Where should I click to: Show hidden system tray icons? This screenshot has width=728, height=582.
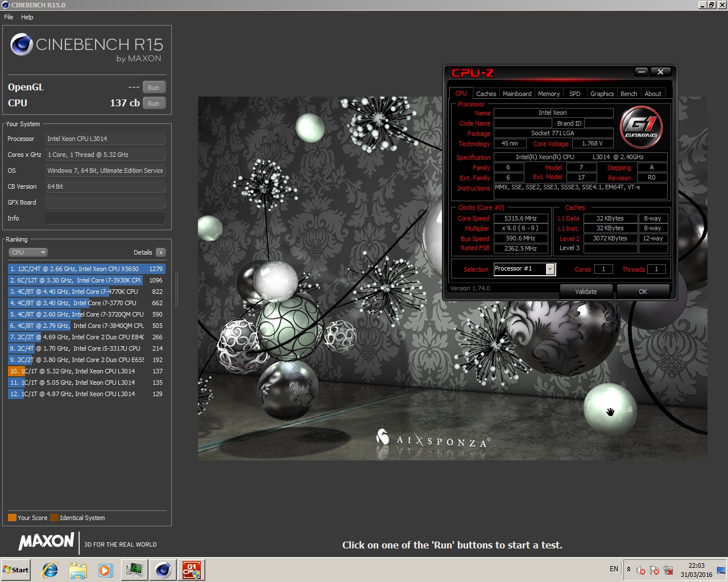click(x=628, y=569)
